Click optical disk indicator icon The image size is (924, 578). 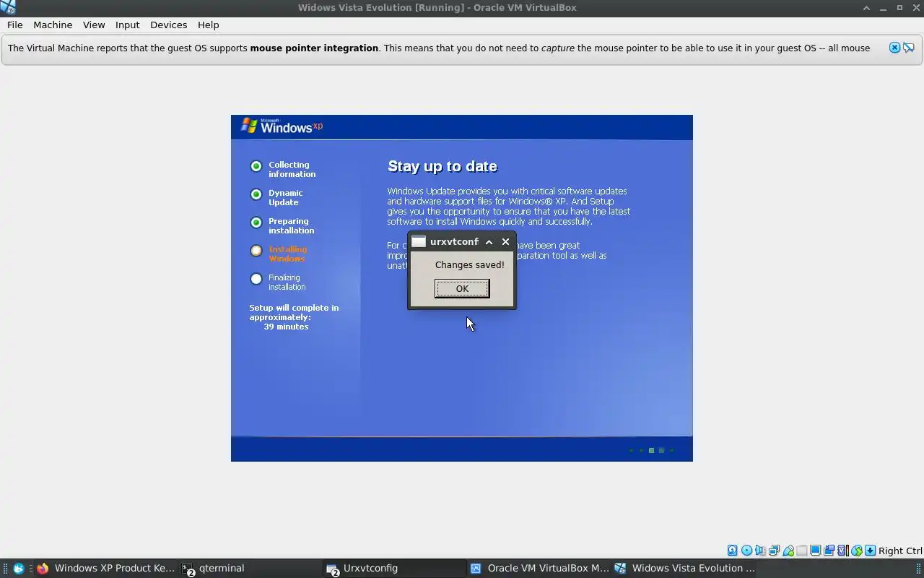click(x=746, y=551)
